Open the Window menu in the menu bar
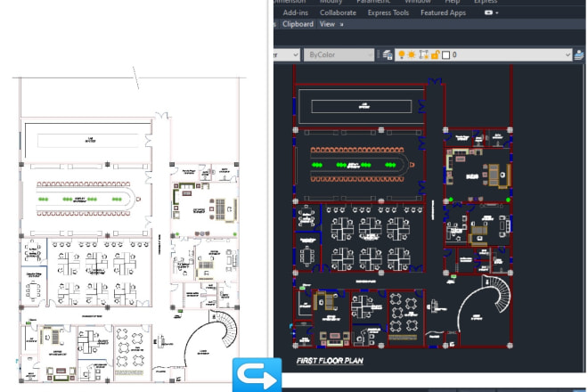Screen dimensions: 588x392 coord(417,2)
